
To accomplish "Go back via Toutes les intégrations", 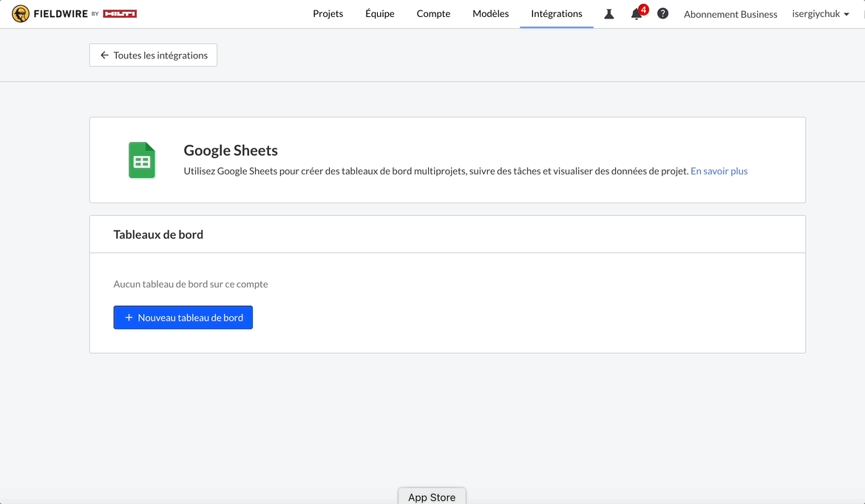I will pos(153,55).
